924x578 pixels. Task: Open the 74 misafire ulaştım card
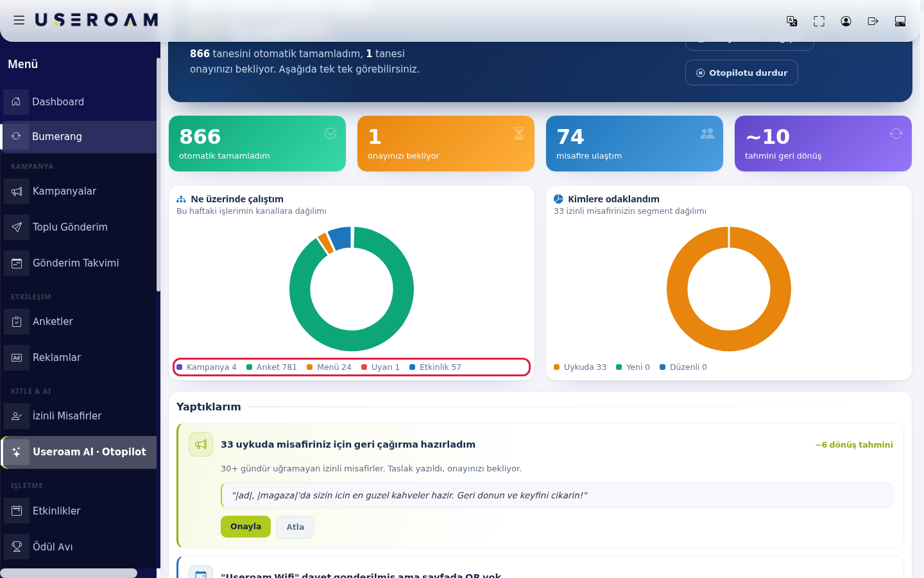coord(635,144)
